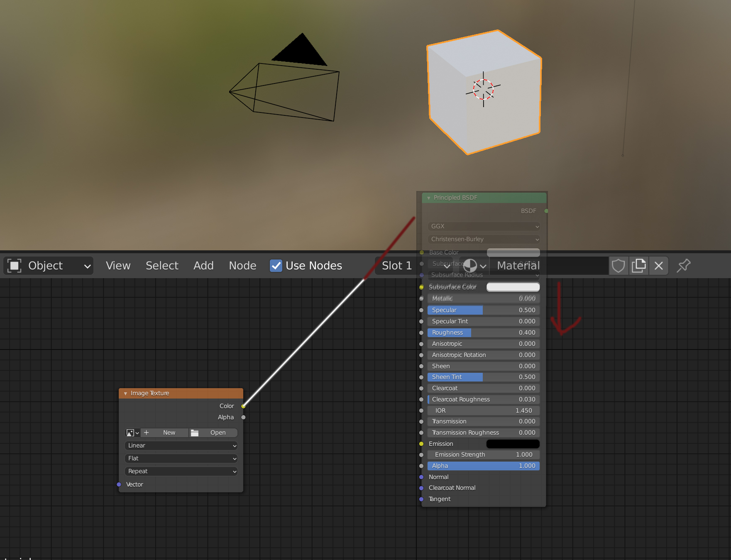Click the Image Texture Color output socket
This screenshot has height=560, width=731.
[243, 406]
